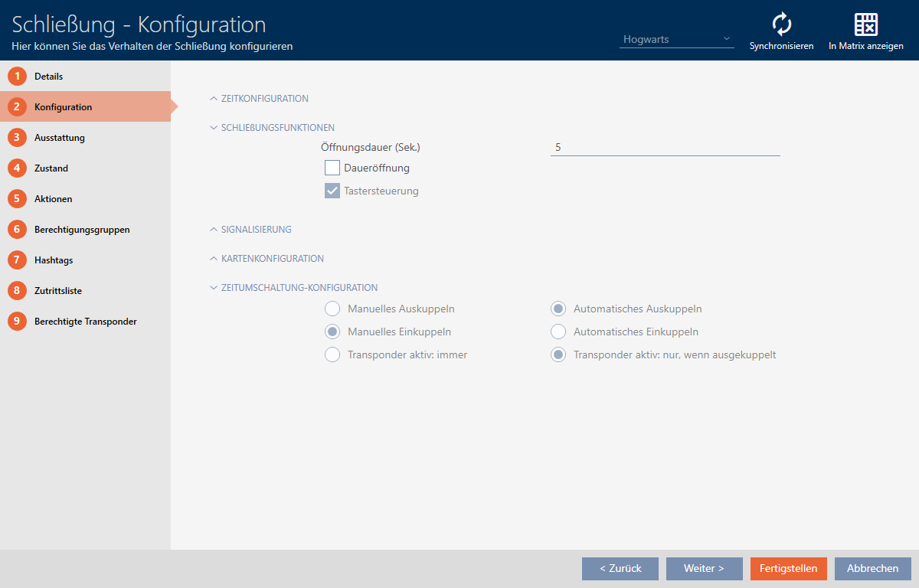Viewport: 919px width, 588px height.
Task: Collapse the Schließungsfunktionen section
Action: point(277,128)
